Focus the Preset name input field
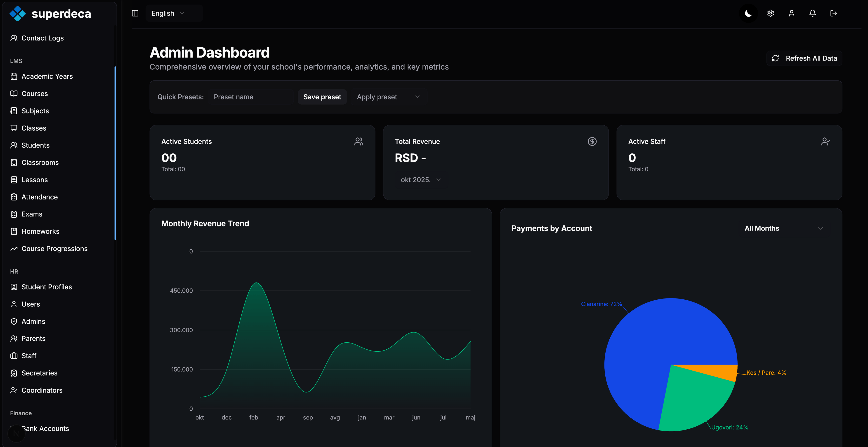The height and width of the screenshot is (447, 868). coord(251,97)
